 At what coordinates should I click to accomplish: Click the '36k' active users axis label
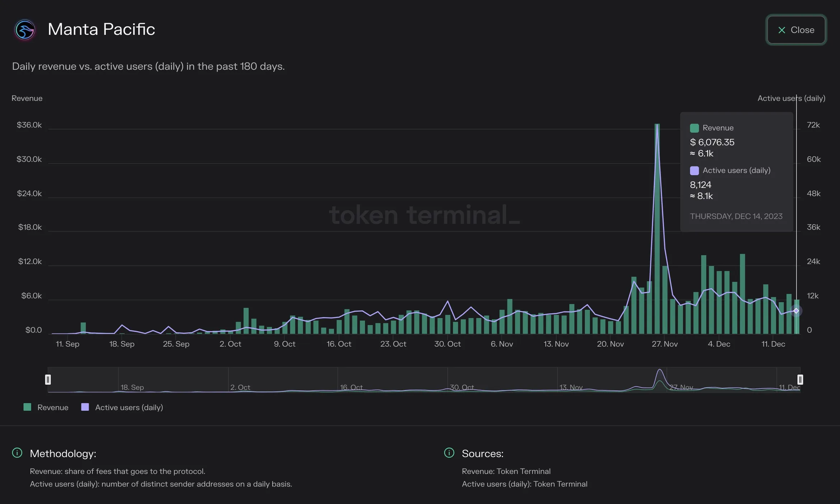pos(813,227)
